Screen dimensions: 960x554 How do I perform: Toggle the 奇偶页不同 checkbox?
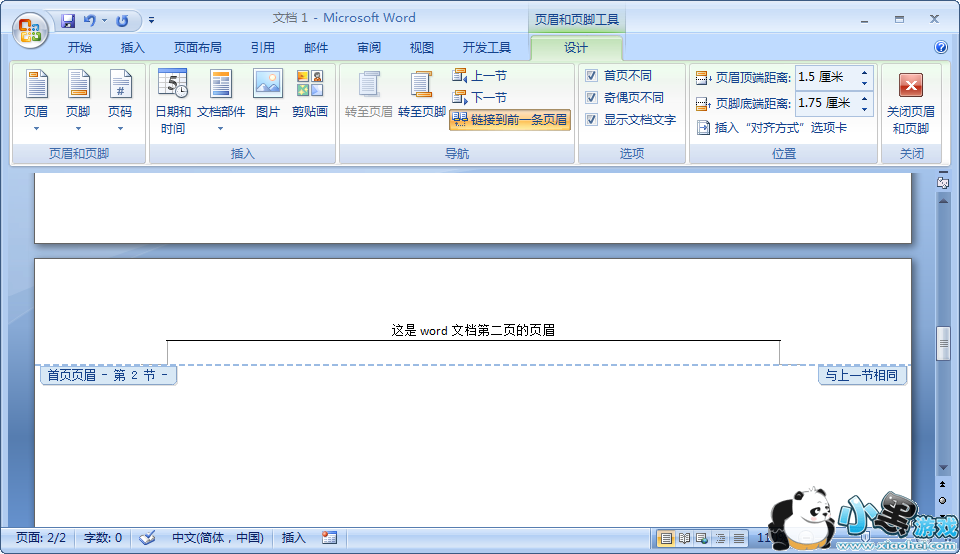[x=591, y=97]
